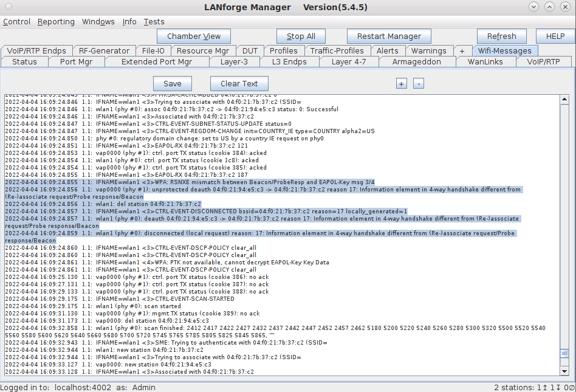The height and width of the screenshot is (392, 576).
Task: Click the Clear Text button
Action: 239,84
